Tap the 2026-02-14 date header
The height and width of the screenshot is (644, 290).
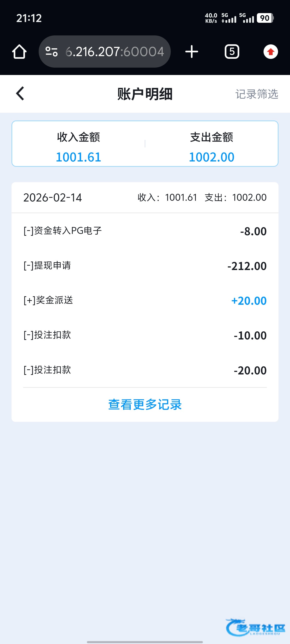click(52, 198)
